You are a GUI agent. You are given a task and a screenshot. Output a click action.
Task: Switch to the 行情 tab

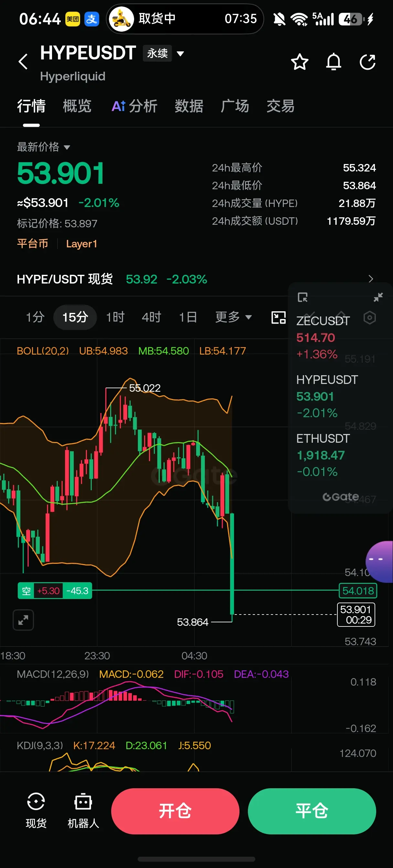[31, 107]
